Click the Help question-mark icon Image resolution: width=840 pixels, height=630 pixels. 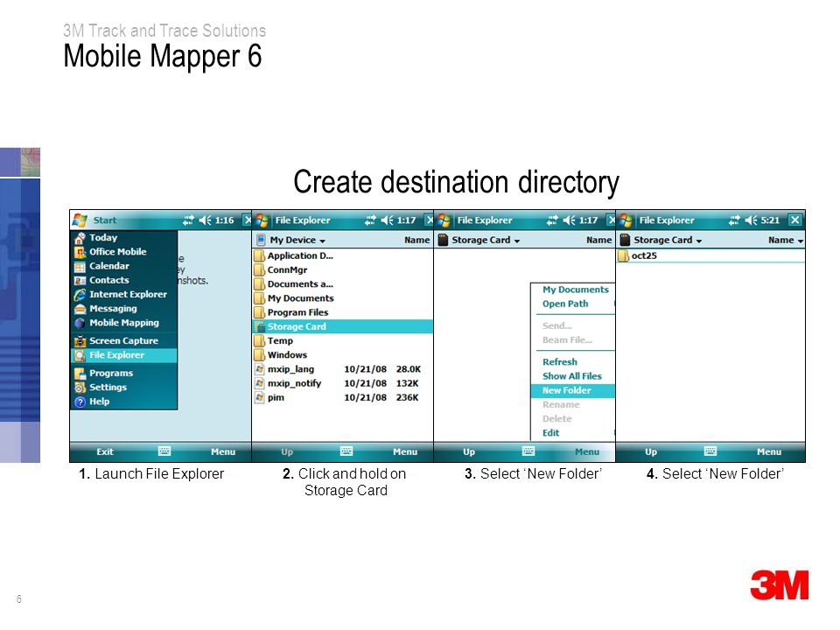point(80,402)
